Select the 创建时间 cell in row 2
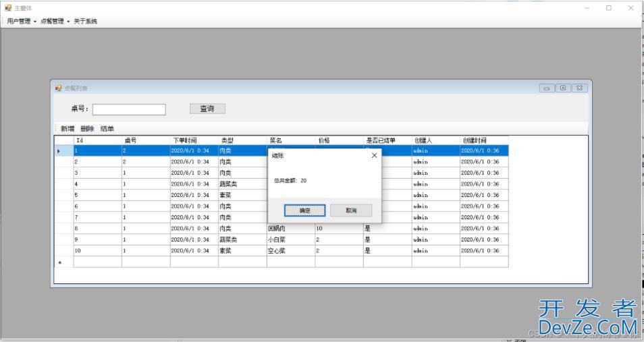The height and width of the screenshot is (342, 644). click(x=484, y=162)
